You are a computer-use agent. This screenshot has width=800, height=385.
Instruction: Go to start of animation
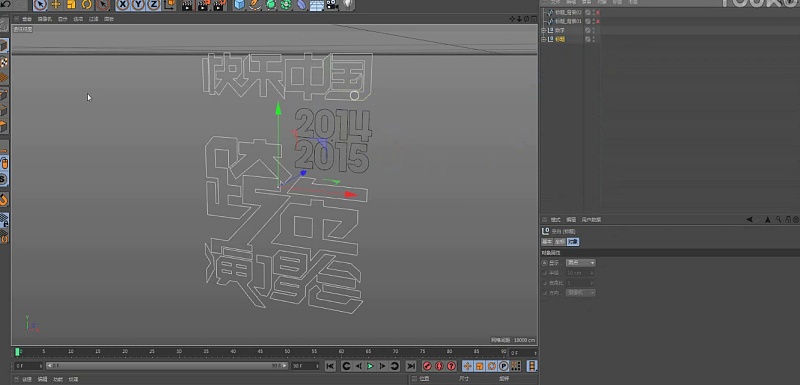click(x=330, y=366)
